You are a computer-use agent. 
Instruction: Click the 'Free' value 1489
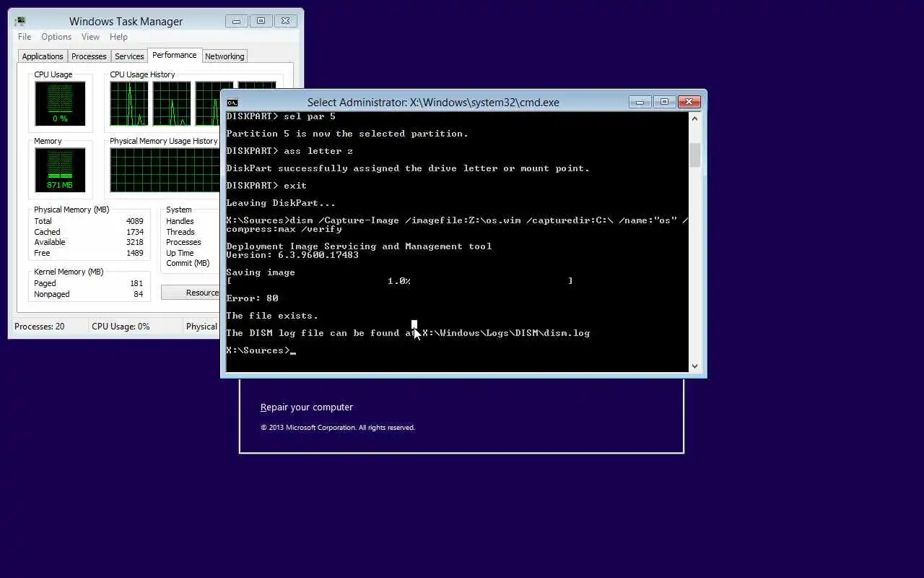coord(135,253)
